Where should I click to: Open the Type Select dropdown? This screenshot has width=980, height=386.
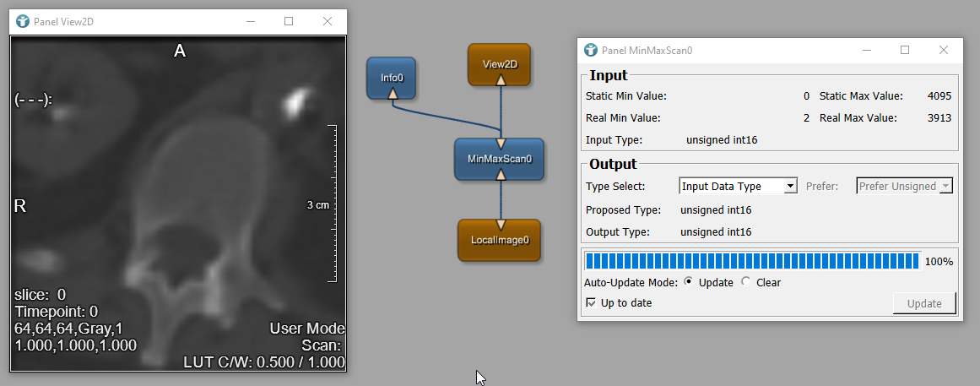coord(738,186)
